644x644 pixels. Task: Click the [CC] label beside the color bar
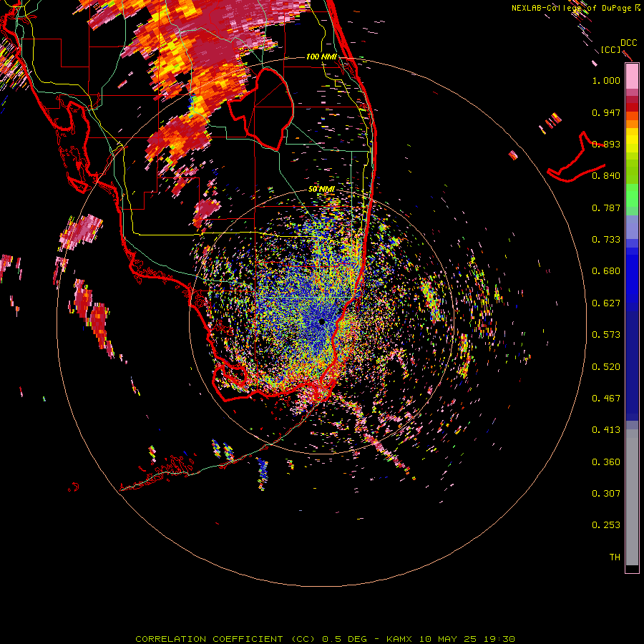610,49
